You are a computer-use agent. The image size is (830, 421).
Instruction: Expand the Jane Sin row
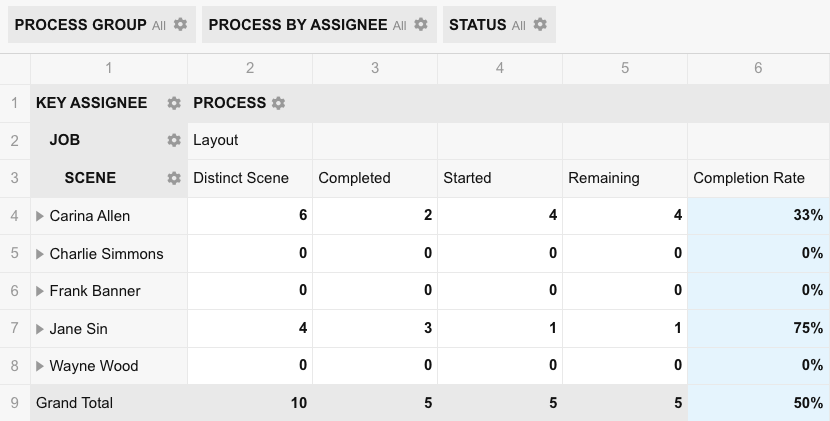coord(40,329)
